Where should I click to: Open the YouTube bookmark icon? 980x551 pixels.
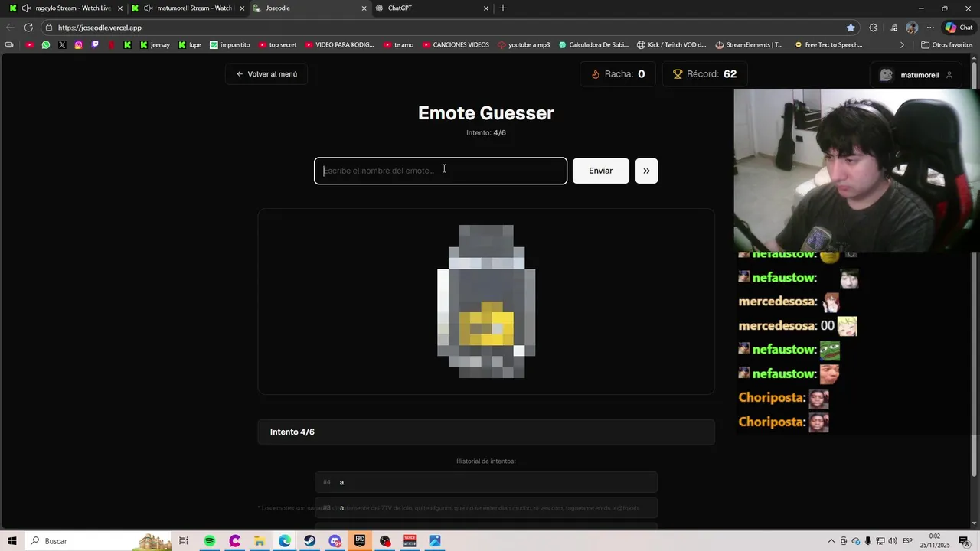click(30, 44)
